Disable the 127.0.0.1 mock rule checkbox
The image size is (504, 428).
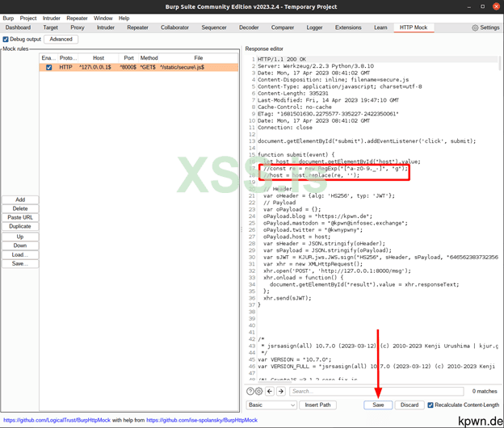point(48,67)
